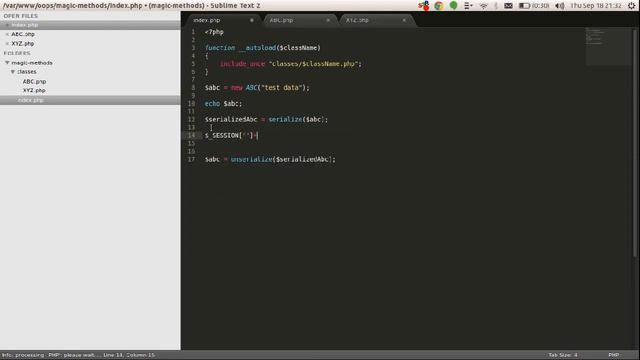The image size is (640, 360).
Task: Click 'include_once' statement on line 5
Action: [242, 64]
